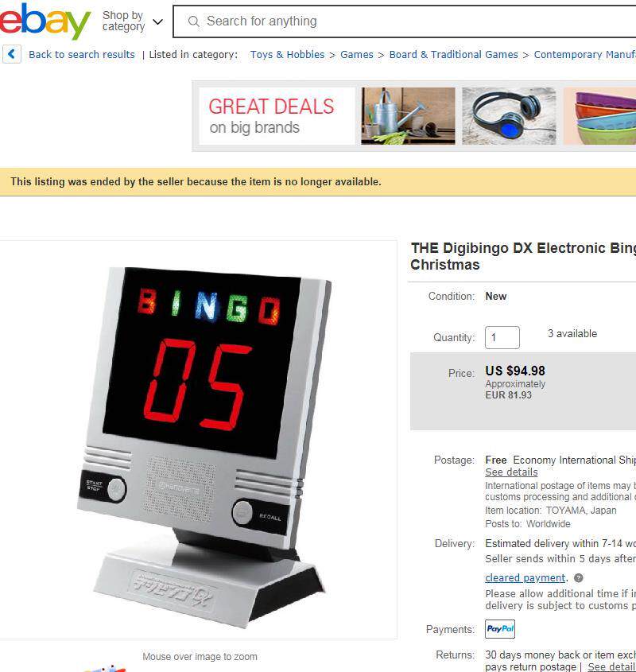Click the Quantity input field
Image resolution: width=636 pixels, height=672 pixels.
(x=502, y=337)
